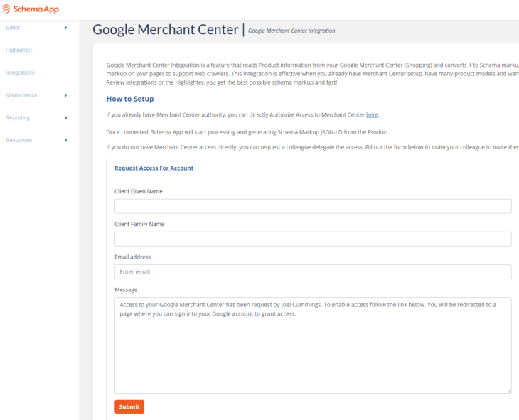Focus the Client Family Name field
The width and height of the screenshot is (519, 420).
click(x=313, y=239)
